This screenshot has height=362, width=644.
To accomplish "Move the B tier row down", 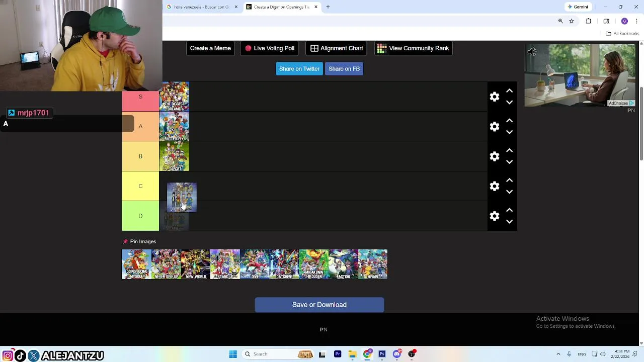I will [509, 162].
